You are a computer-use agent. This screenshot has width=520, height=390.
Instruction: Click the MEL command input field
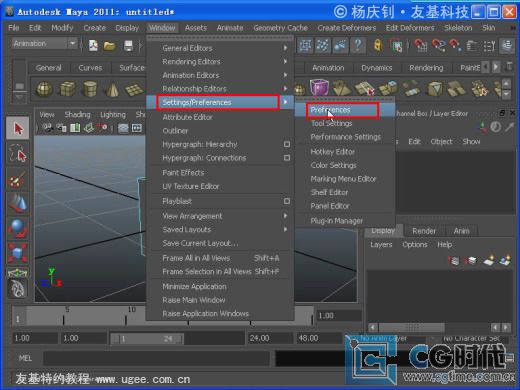coord(157,359)
